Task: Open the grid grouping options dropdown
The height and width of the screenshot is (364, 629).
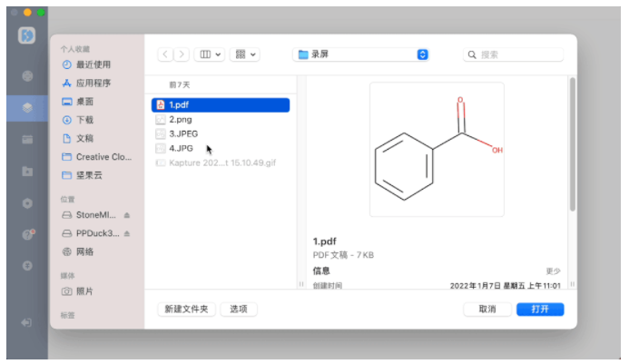Action: click(x=245, y=54)
